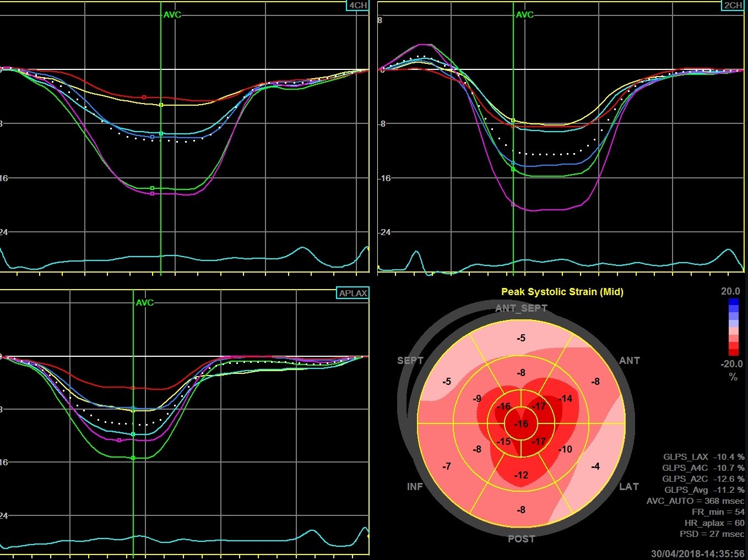Click the PSD = 27 msec readout
The width and height of the screenshot is (748, 560).
click(712, 534)
